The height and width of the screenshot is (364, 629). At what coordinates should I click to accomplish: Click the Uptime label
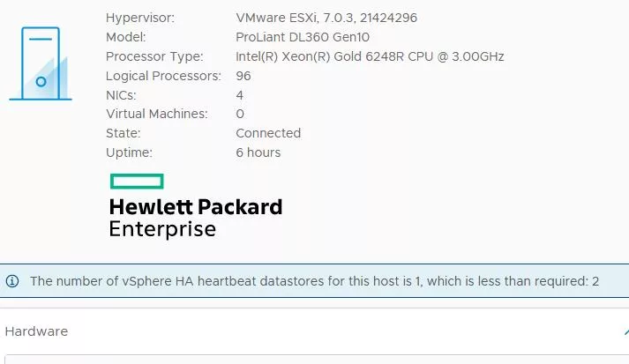point(129,152)
